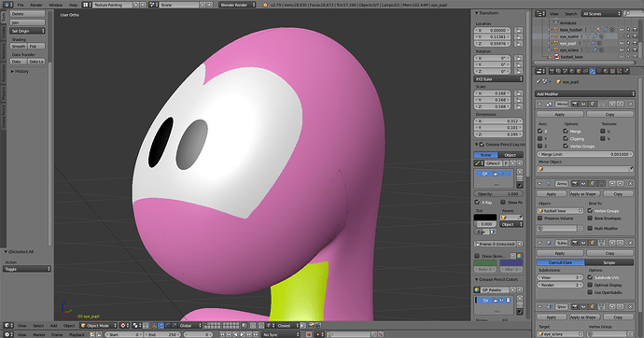This screenshot has width=644, height=338.
Task: Open the 3D viewport Select menu
Action: point(38,325)
